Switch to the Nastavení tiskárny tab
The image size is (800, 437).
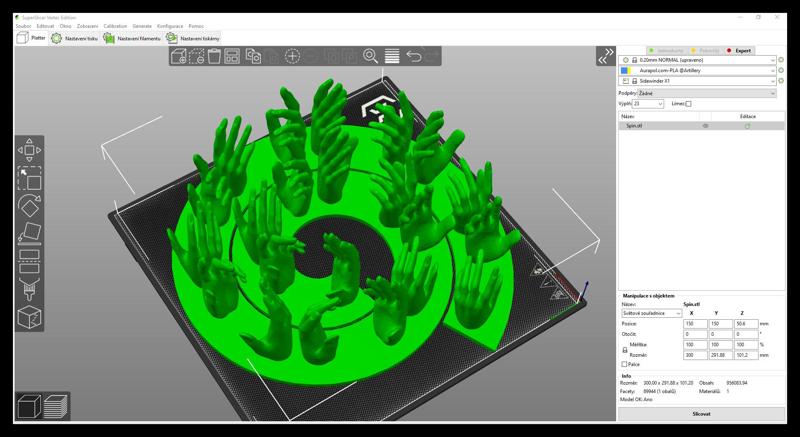coord(193,38)
